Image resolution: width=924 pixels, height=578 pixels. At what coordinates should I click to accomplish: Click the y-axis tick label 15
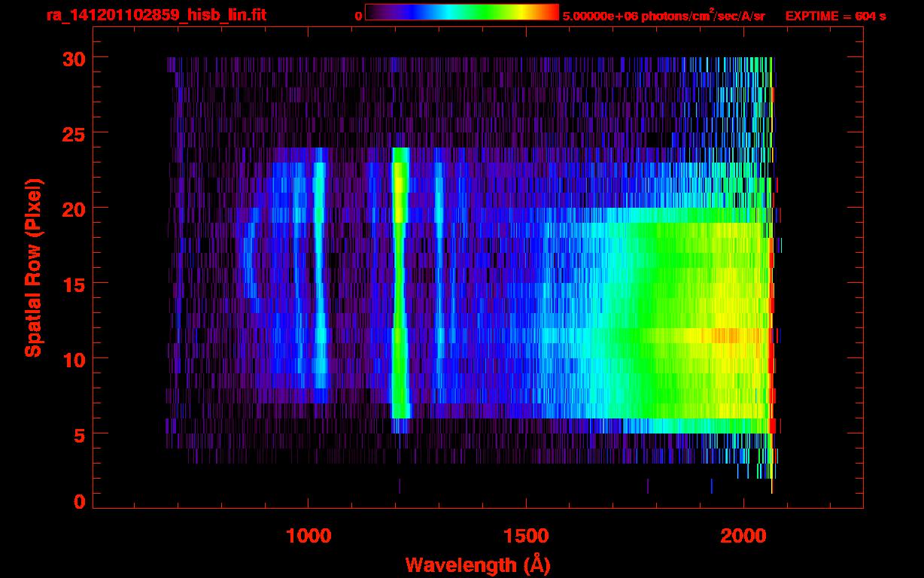[x=72, y=284]
